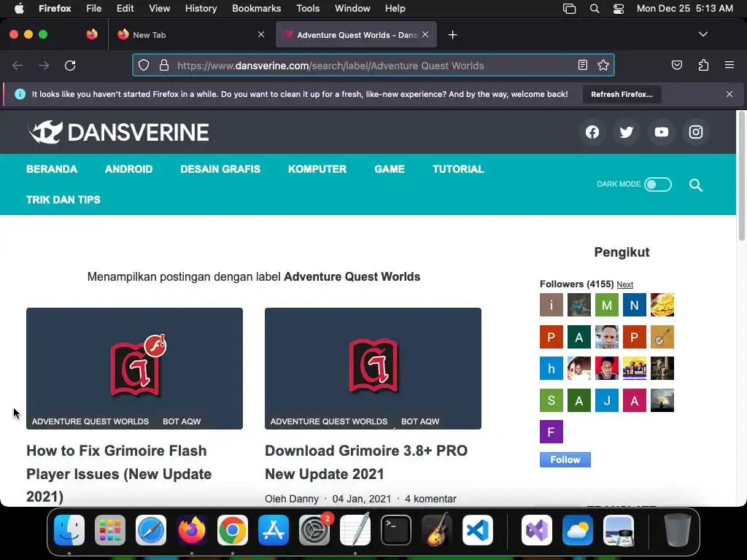The width and height of the screenshot is (747, 560).
Task: Toggle the Dark Mode switch
Action: tap(658, 184)
